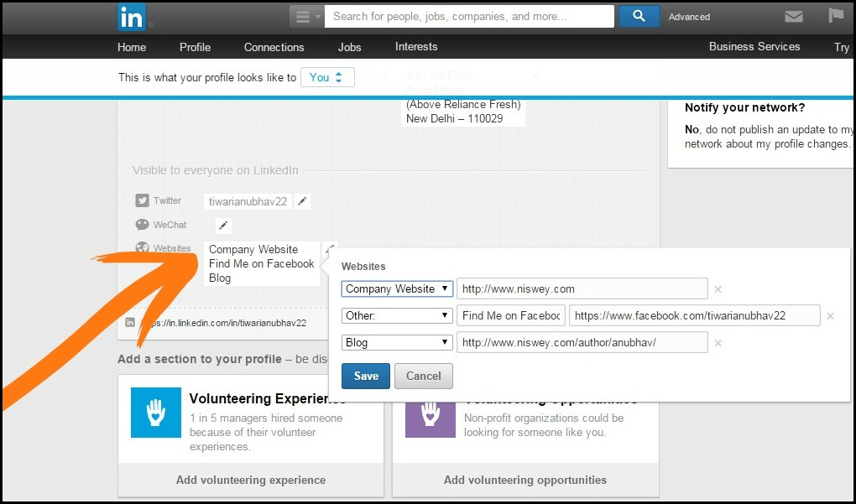This screenshot has height=504, width=856.
Task: Click the Twitter bird icon
Action: click(142, 200)
